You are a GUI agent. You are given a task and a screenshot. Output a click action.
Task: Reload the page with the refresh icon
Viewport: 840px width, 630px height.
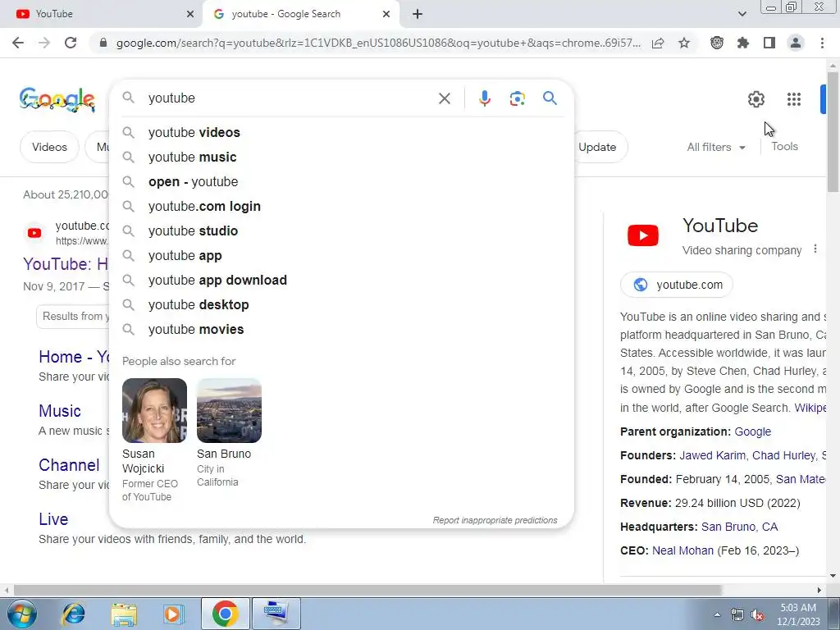(x=71, y=43)
